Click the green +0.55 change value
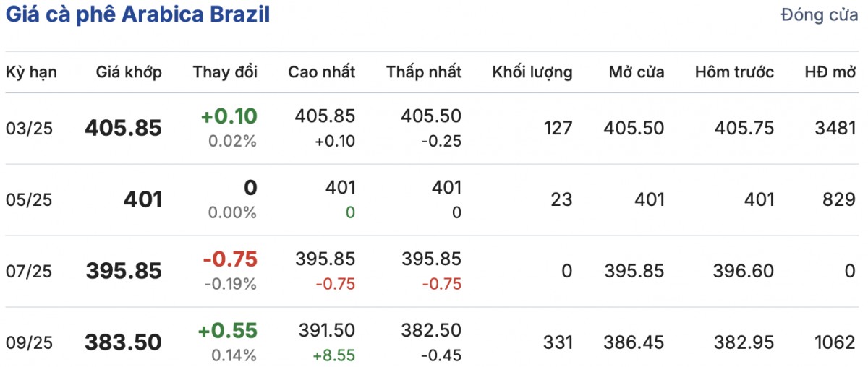 [x=228, y=331]
